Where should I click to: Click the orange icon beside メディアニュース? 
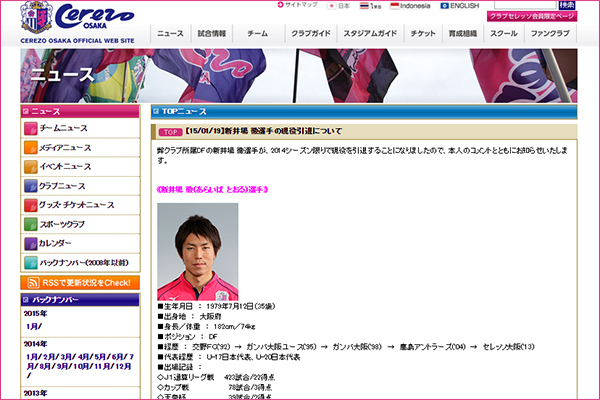(x=30, y=148)
